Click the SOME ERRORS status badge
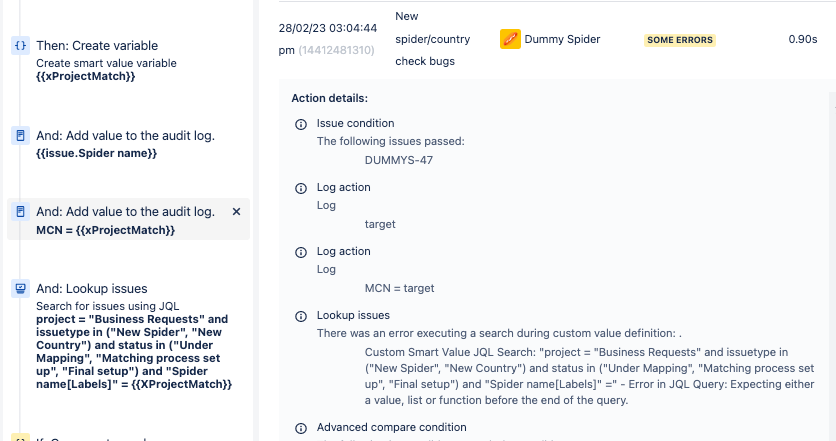Screen dimensions: 836x441 pyautogui.click(x=680, y=40)
